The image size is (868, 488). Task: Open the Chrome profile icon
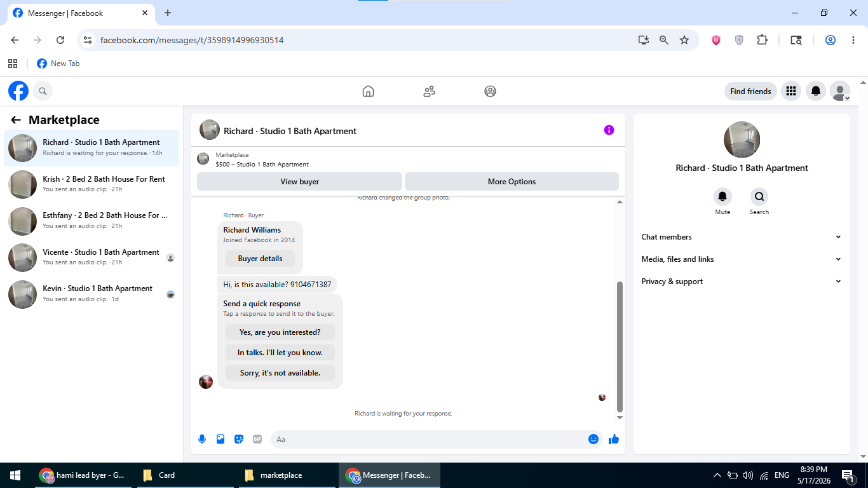pos(831,40)
